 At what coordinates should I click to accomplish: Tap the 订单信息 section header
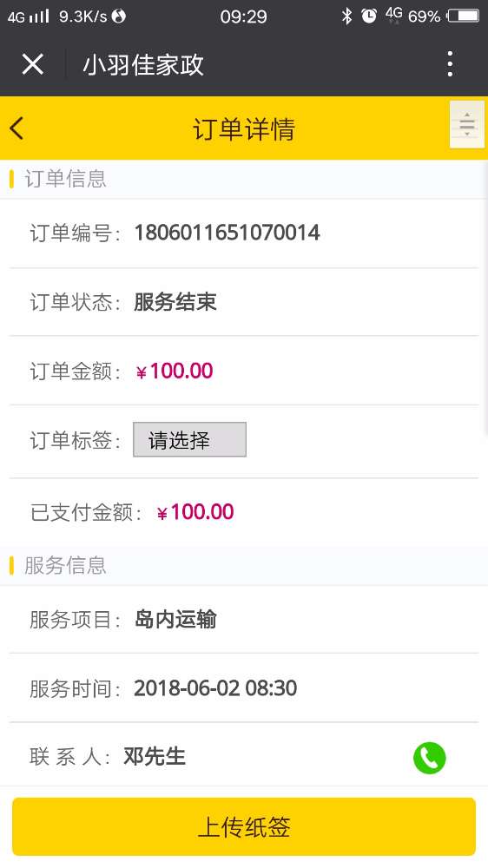[65, 179]
